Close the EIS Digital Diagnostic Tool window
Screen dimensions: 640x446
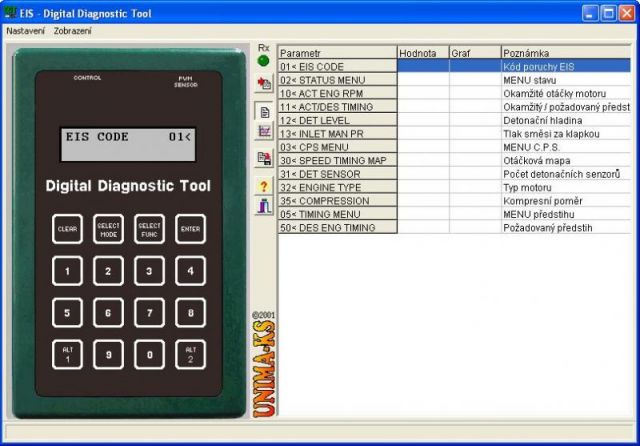pos(627,13)
